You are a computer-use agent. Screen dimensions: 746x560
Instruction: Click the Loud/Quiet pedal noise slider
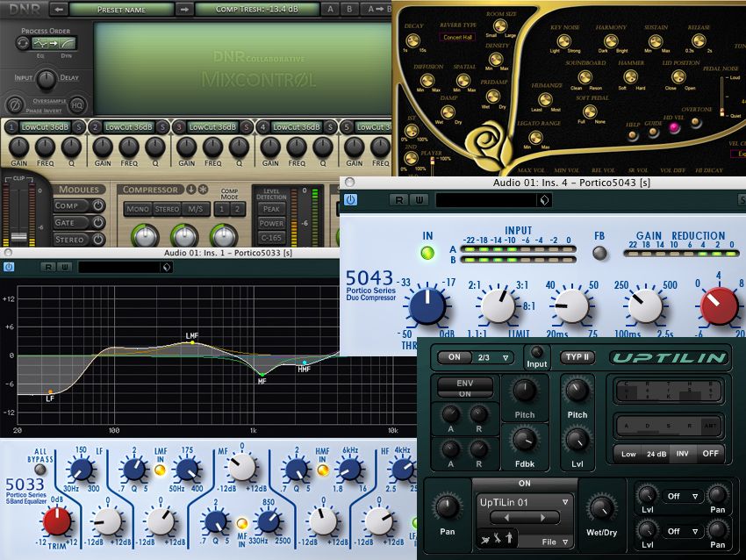(722, 111)
